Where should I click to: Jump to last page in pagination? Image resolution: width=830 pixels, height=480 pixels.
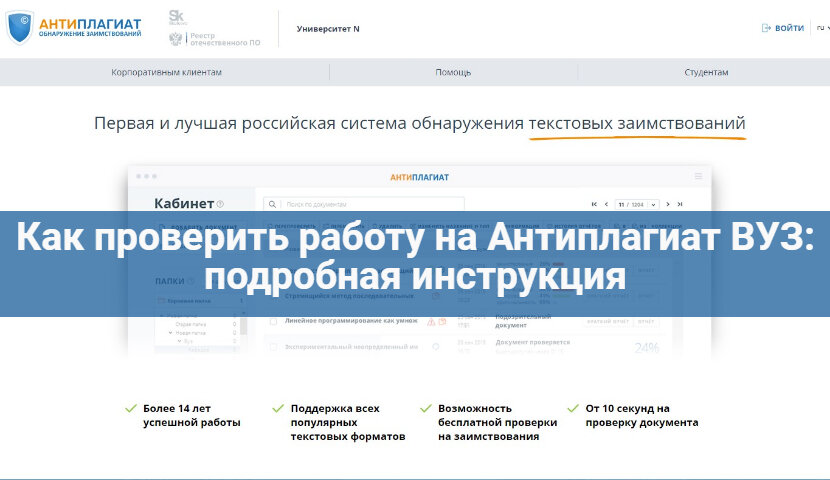(x=680, y=204)
